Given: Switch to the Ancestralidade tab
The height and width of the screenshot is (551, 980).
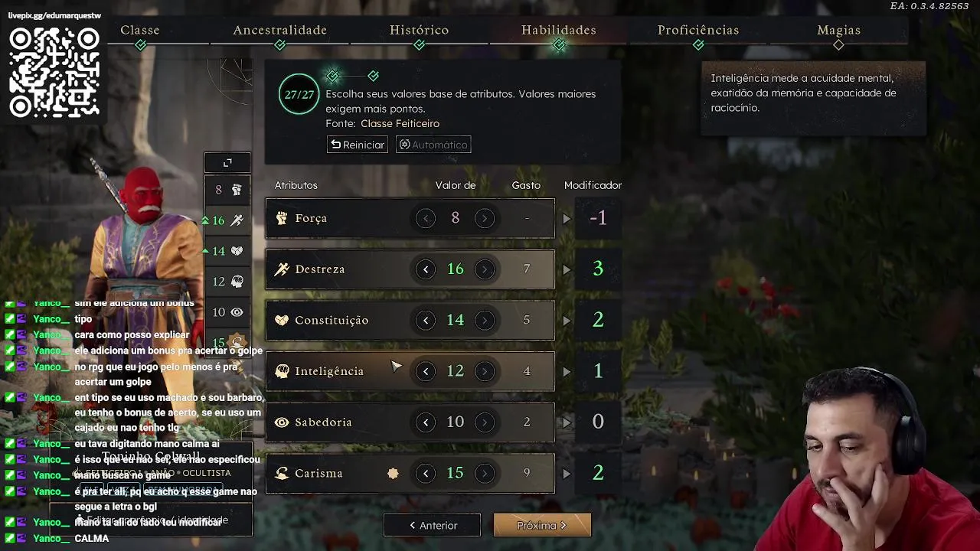Looking at the screenshot, I should 279,31.
